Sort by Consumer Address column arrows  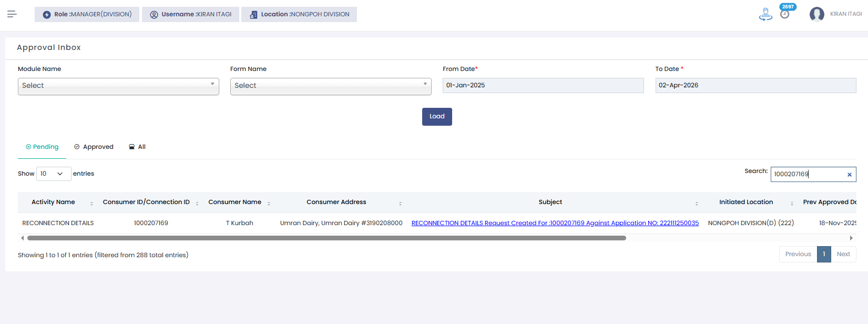click(400, 204)
